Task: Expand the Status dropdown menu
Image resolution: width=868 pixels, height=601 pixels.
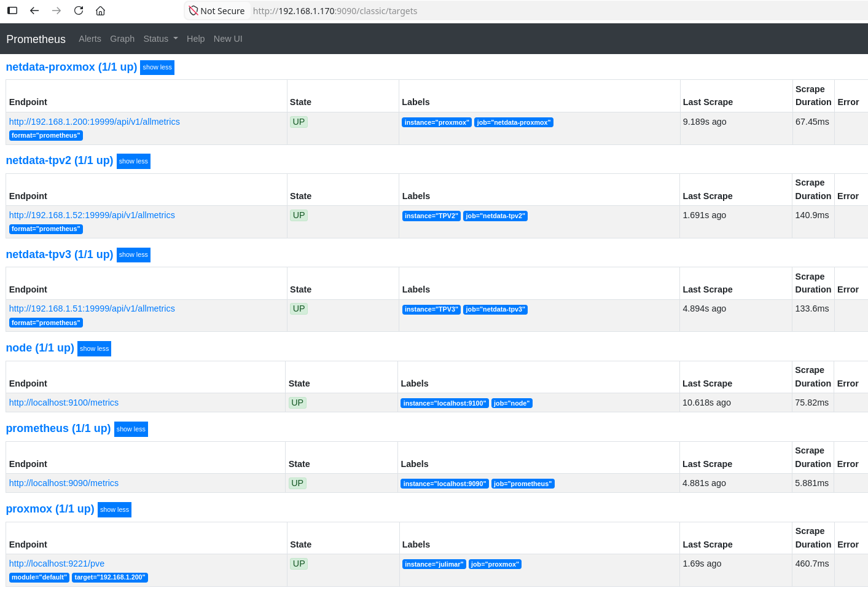Action: [x=160, y=39]
